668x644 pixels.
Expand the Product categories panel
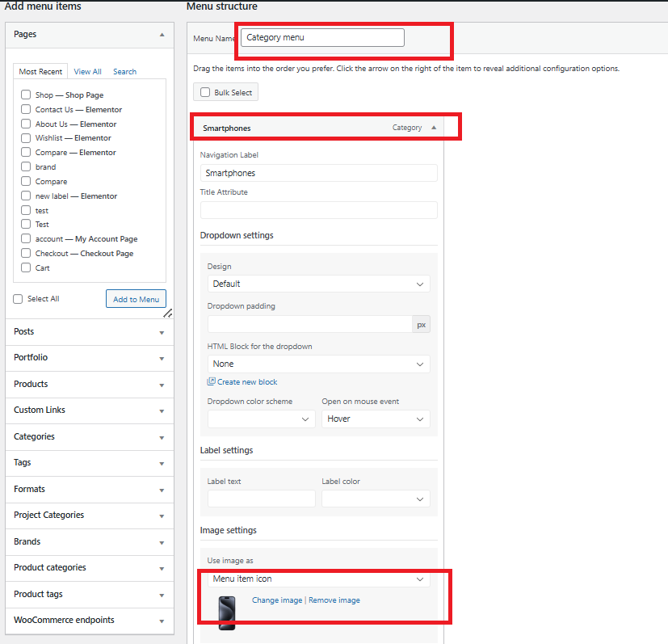point(90,568)
